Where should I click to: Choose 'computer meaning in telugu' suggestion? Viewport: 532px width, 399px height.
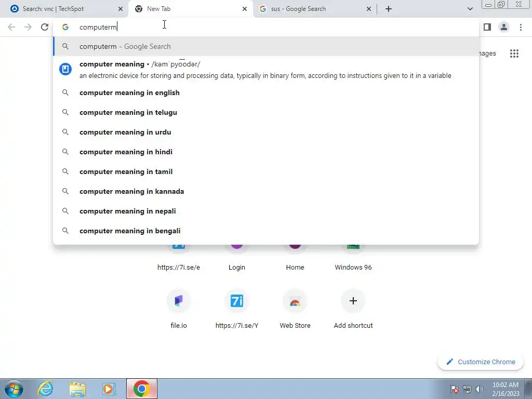(266, 112)
